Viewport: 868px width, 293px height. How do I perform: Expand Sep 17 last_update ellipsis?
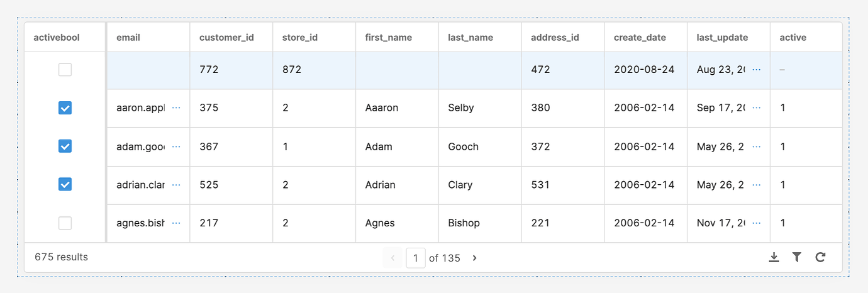tap(757, 108)
